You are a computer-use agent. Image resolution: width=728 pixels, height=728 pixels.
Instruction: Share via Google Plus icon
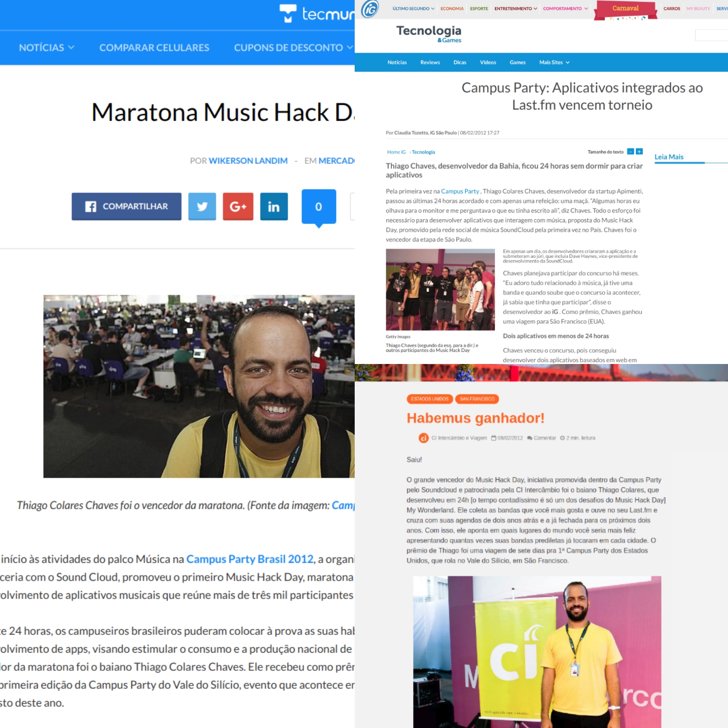[x=238, y=206]
